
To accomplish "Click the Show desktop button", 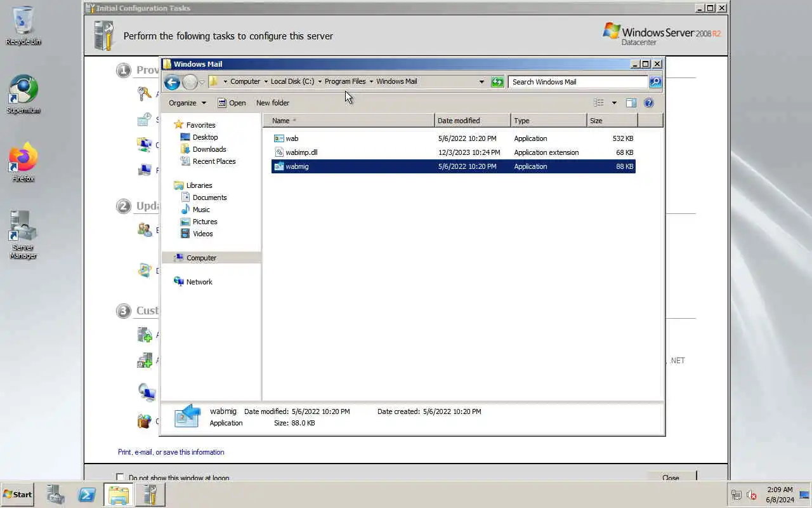I will [805, 495].
